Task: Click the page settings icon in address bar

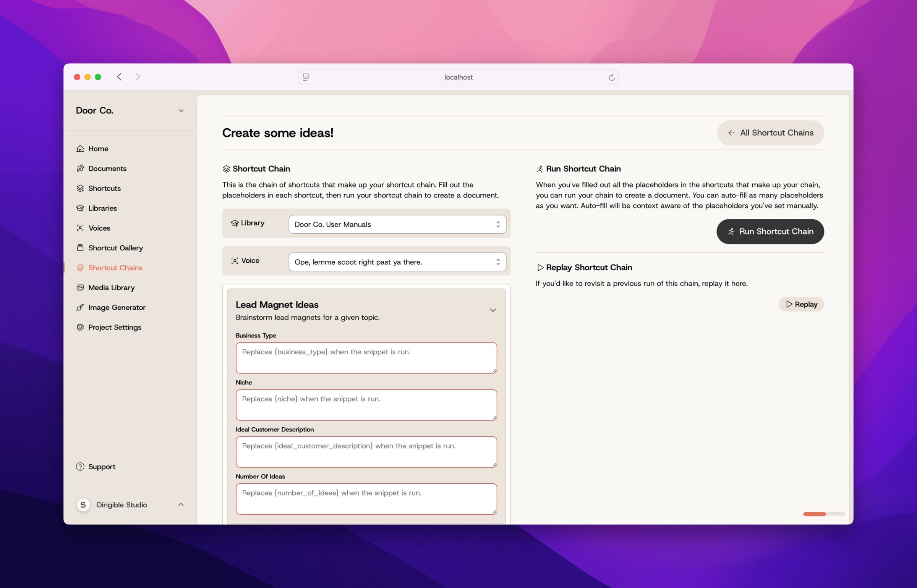Action: tap(306, 77)
